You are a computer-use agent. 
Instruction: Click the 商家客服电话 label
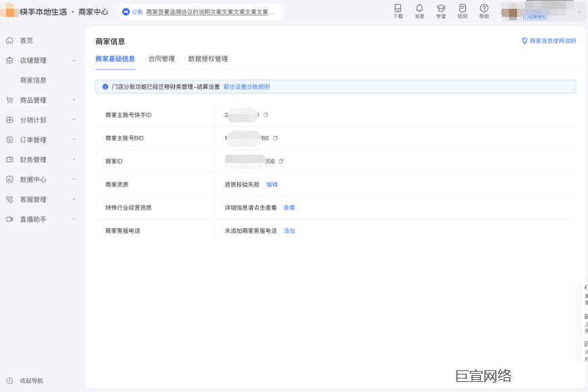123,231
